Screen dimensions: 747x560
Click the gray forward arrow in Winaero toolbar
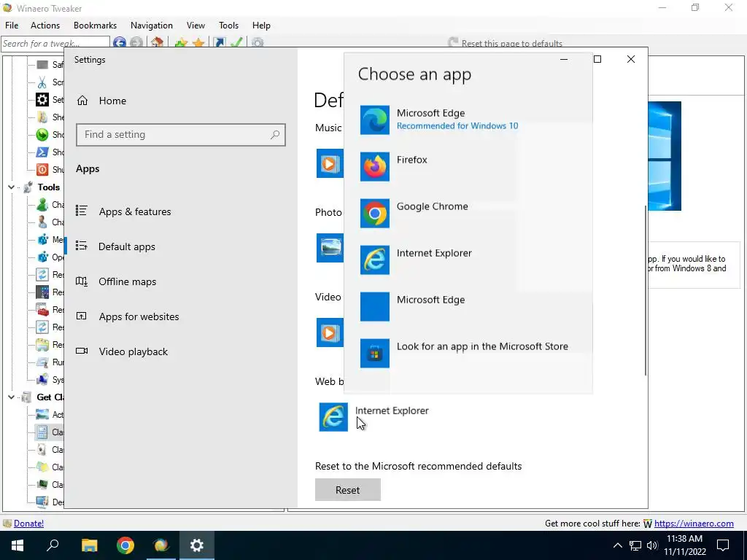(136, 43)
